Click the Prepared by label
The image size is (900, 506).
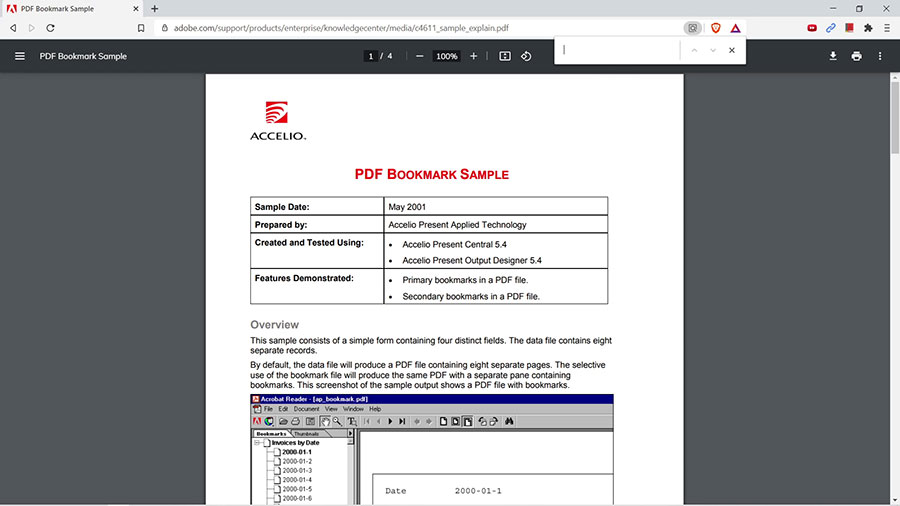pyautogui.click(x=281, y=224)
